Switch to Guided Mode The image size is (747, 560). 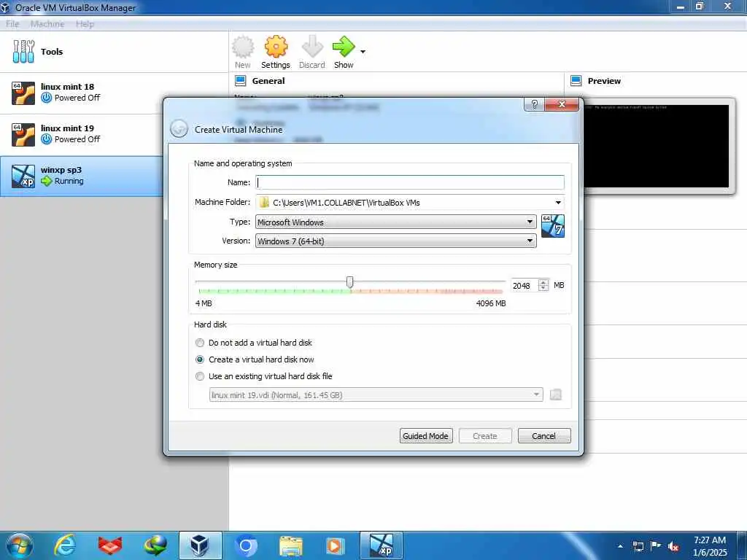[x=426, y=436]
